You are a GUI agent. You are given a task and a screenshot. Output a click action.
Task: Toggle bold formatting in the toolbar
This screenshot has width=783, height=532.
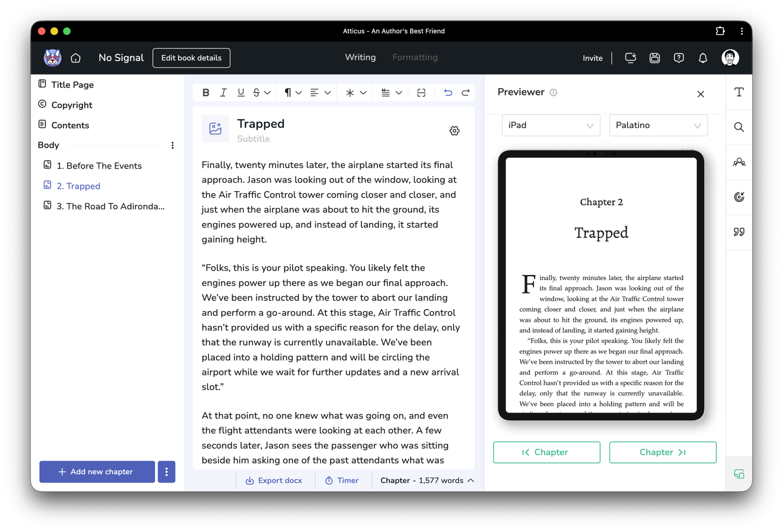(206, 92)
